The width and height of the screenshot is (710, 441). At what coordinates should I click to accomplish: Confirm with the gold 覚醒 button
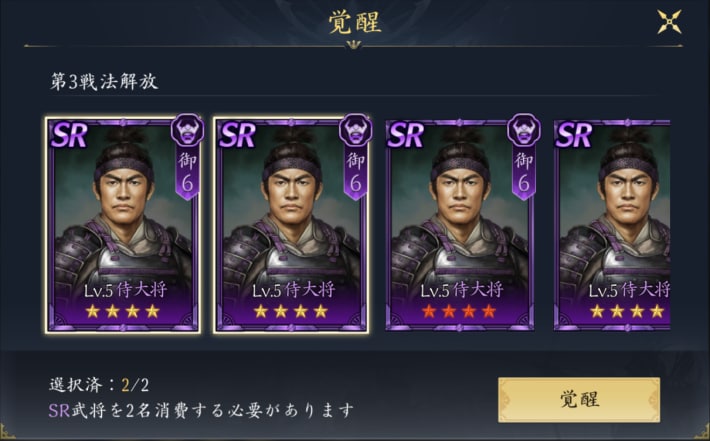point(579,400)
